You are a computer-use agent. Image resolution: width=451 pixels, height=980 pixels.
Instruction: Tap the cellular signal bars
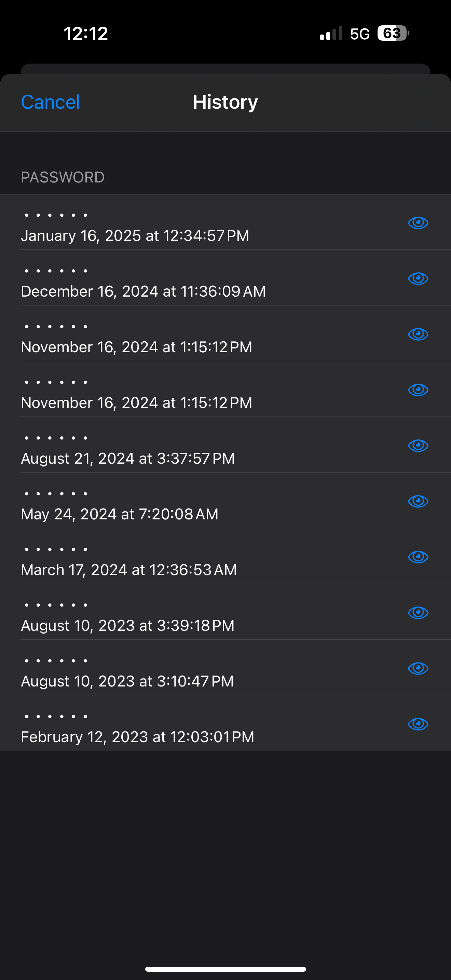(x=331, y=33)
